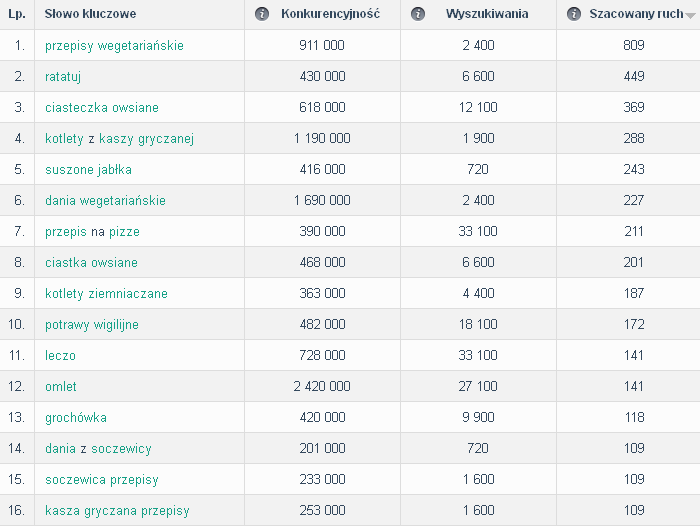Select przepis na pizze keyword

92,232
